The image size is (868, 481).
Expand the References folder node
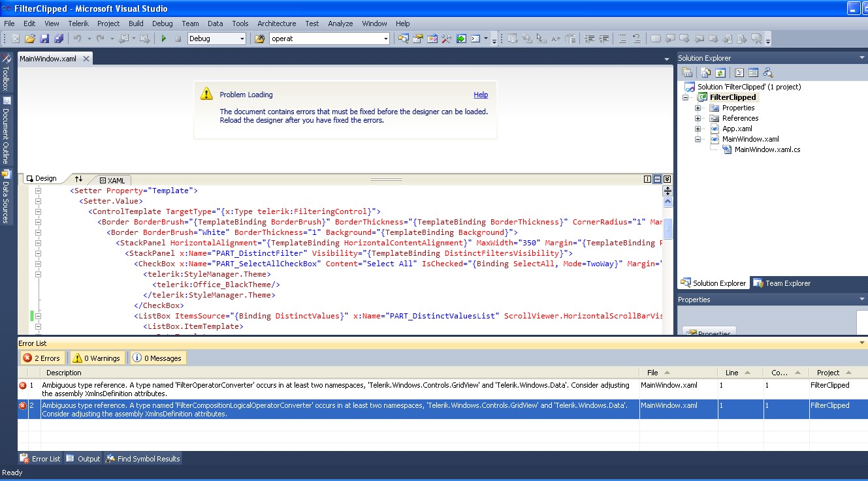tap(698, 118)
